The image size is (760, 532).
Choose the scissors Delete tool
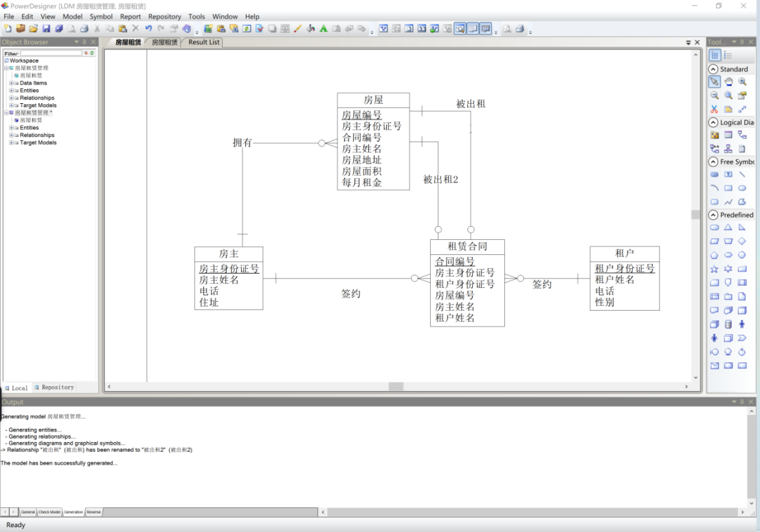coord(715,109)
